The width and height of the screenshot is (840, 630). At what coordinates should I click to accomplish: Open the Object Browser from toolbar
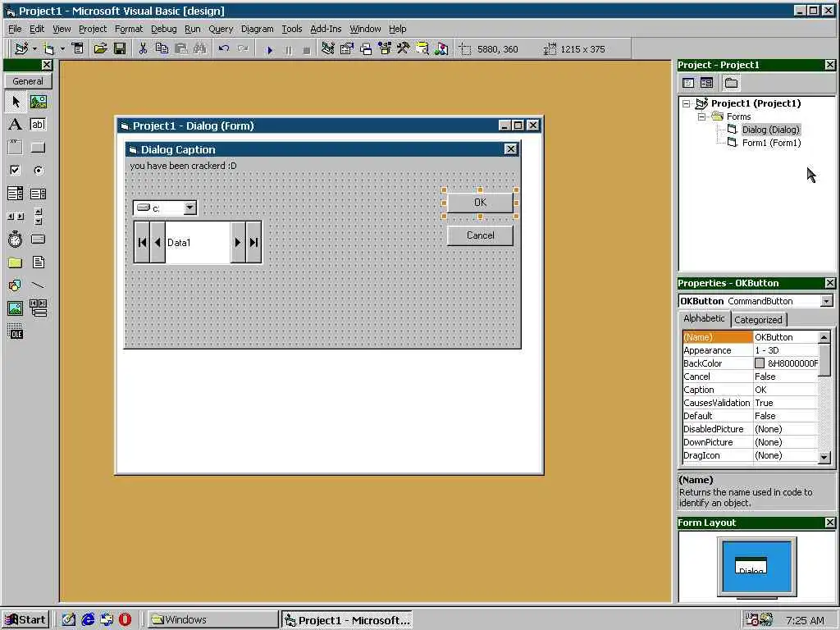coord(384,48)
